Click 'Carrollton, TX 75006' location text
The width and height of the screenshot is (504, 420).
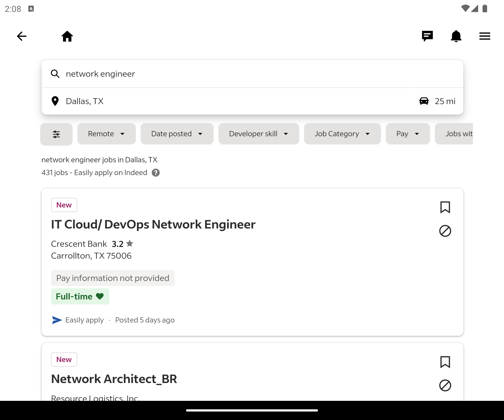[91, 256]
